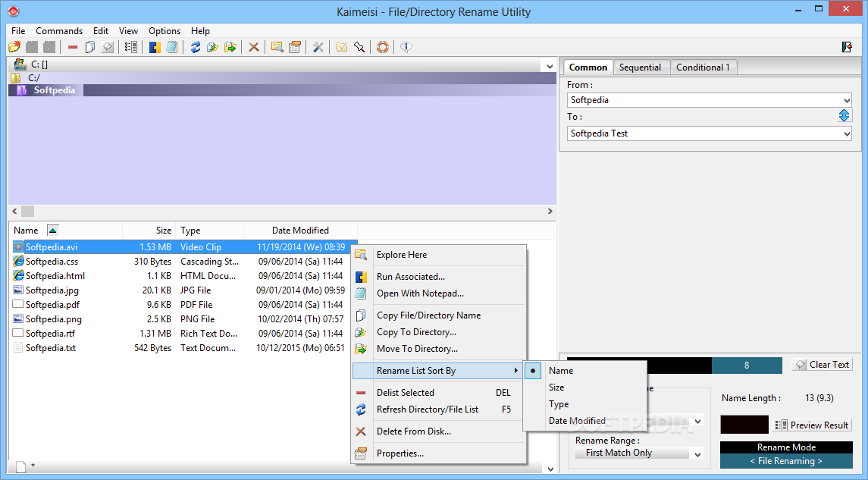Select the Softpedia folder in tree
868x480 pixels.
[54, 90]
